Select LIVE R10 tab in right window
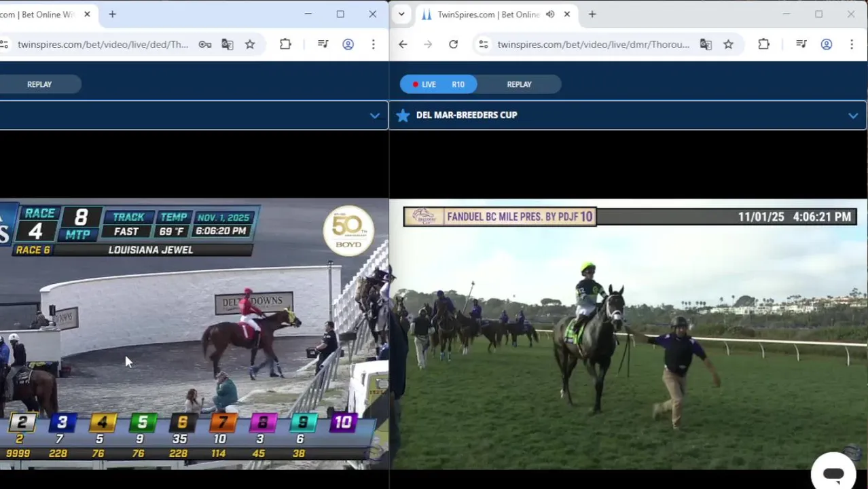The height and width of the screenshot is (489, 868). (439, 84)
